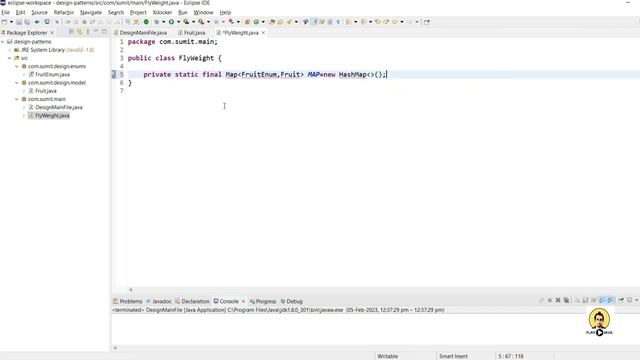Viewport: 640px width, 360px height.
Task: Click Remove Launch X icon in Console
Action: pyautogui.click(x=558, y=300)
